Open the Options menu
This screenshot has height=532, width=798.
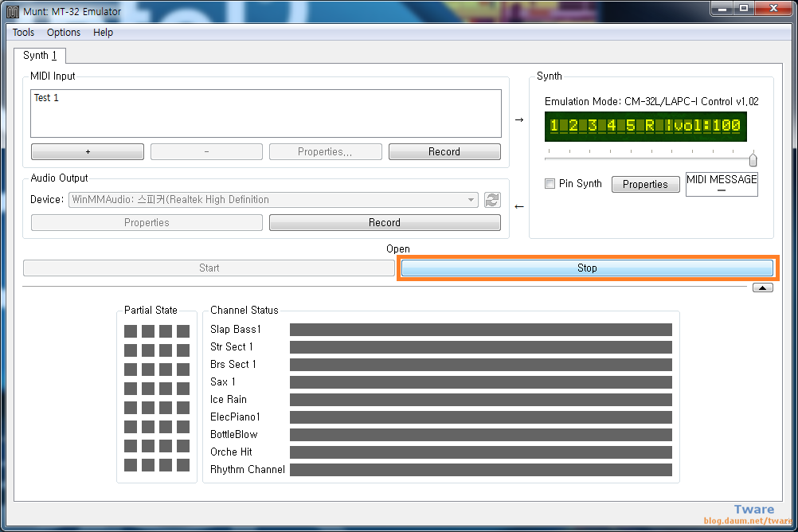(64, 32)
